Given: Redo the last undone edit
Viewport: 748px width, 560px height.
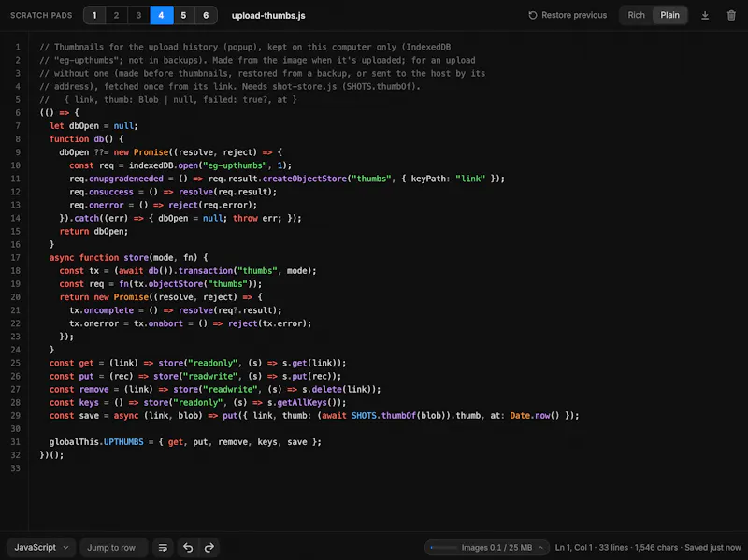Looking at the screenshot, I should point(209,547).
